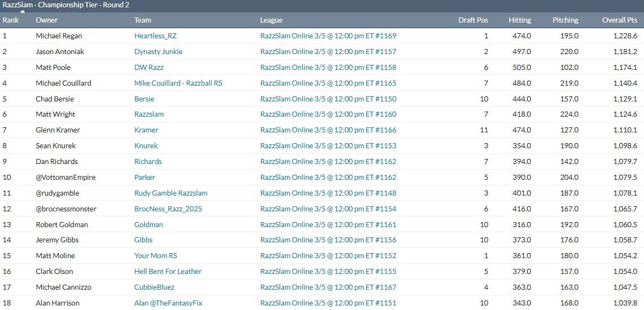Sort by Owner column header
Viewport: 644px width, 310px height.
[x=47, y=20]
